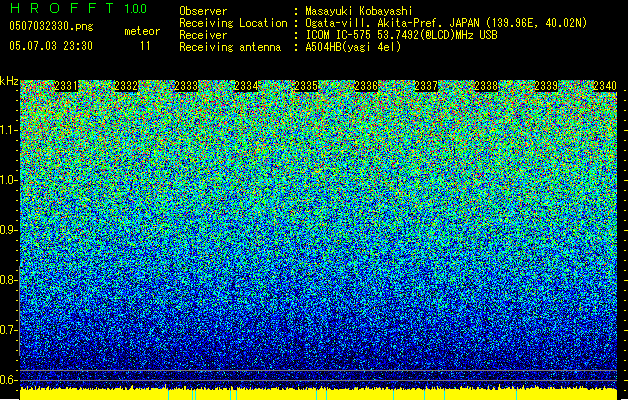The height and width of the screenshot is (400, 629).
Task: Click the kHz axis unit label
Action: click(x=9, y=81)
